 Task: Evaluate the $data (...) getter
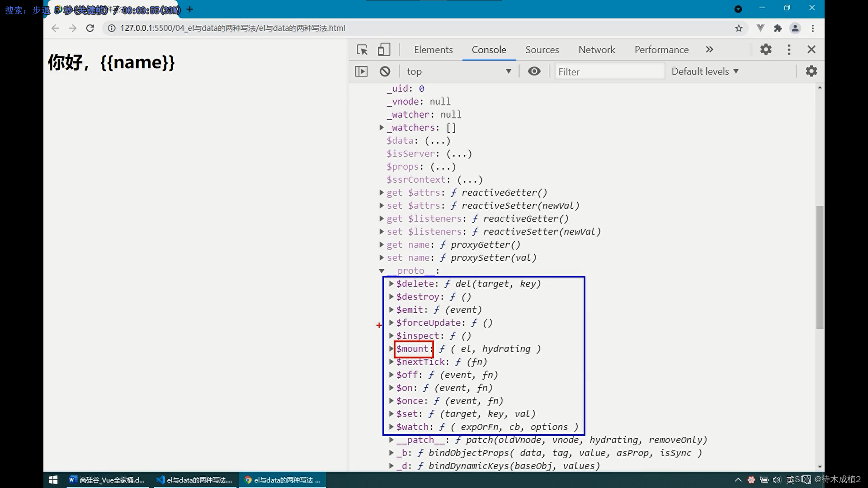pos(438,141)
